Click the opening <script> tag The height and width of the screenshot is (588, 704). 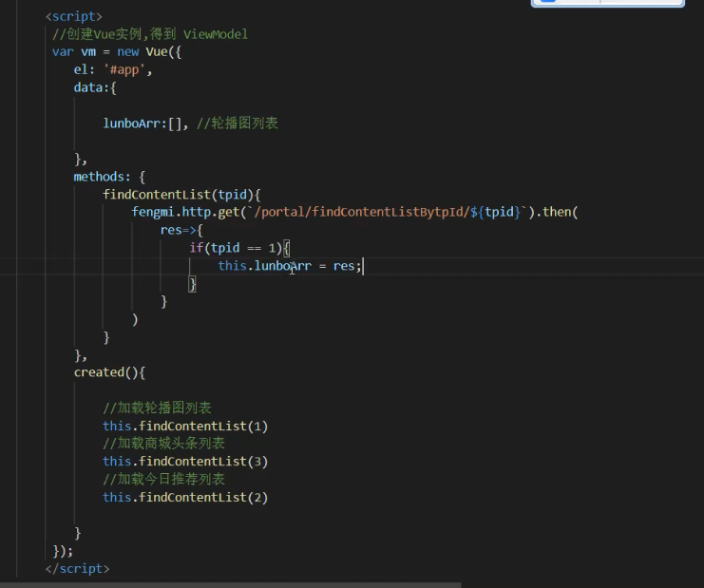tap(74, 16)
